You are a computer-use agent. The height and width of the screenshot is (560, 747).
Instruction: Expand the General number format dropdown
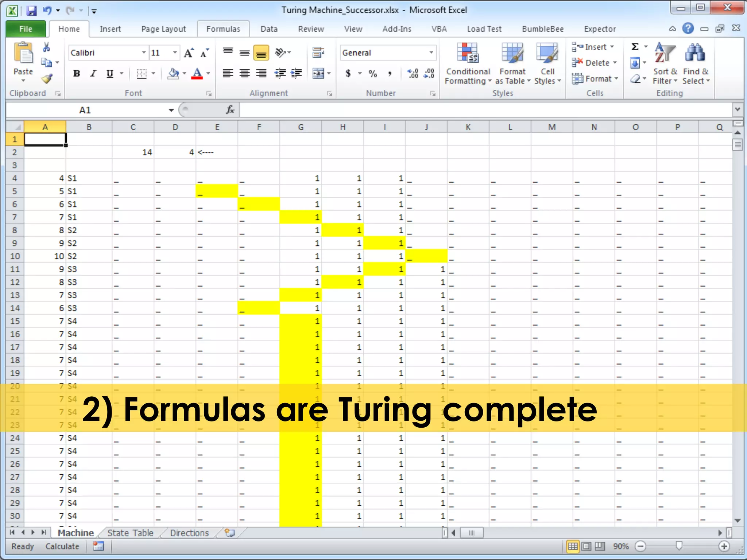(x=431, y=53)
